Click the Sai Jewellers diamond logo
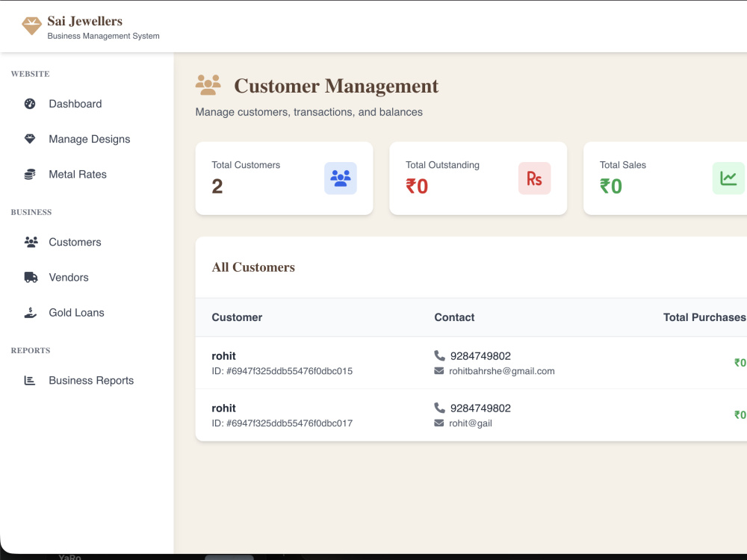 (31, 25)
